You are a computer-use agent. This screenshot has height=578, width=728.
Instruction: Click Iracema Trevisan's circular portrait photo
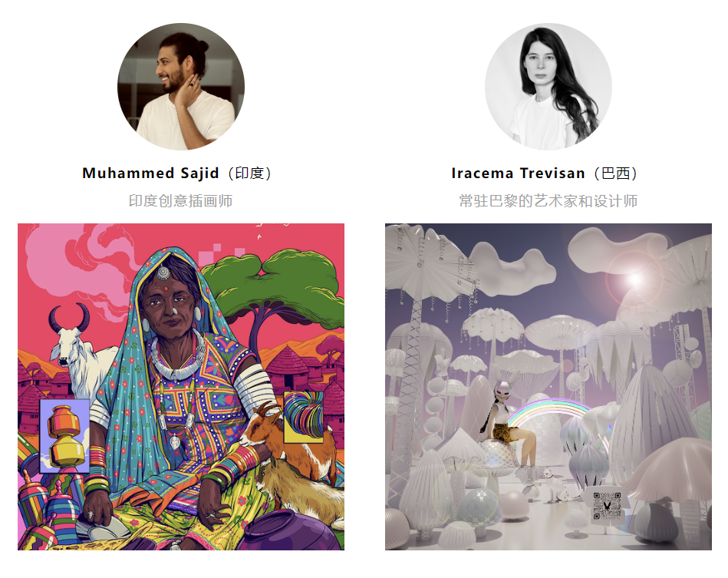point(548,87)
